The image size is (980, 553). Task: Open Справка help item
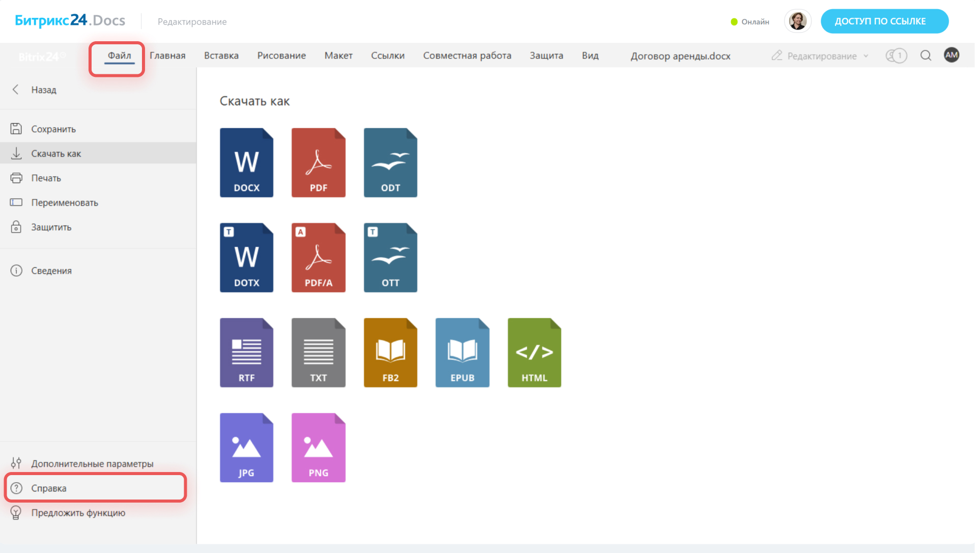(49, 488)
